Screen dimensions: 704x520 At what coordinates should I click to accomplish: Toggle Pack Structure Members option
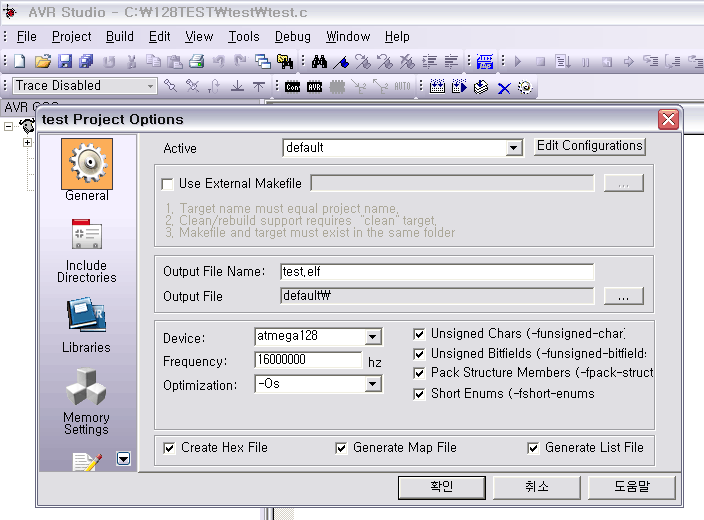pos(419,373)
